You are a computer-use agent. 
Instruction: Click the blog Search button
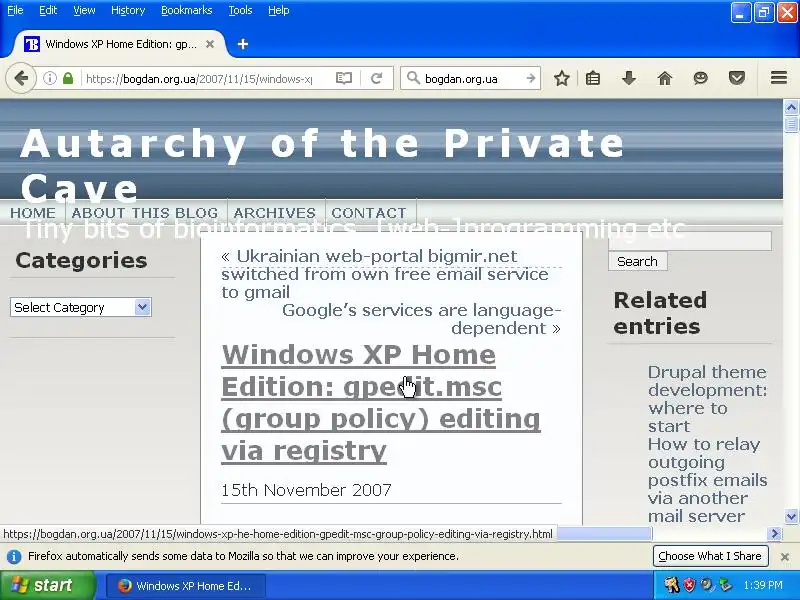click(x=637, y=262)
